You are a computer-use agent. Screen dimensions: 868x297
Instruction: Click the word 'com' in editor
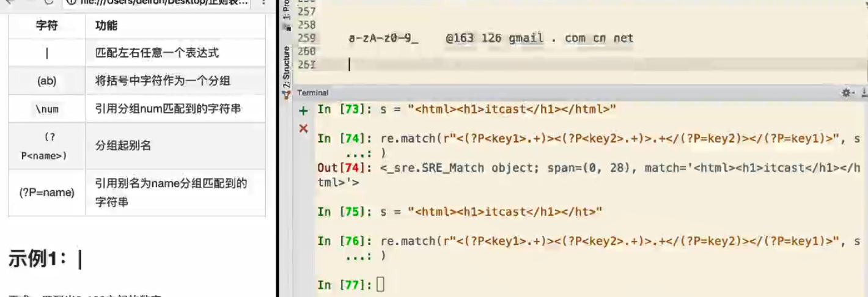click(x=575, y=38)
